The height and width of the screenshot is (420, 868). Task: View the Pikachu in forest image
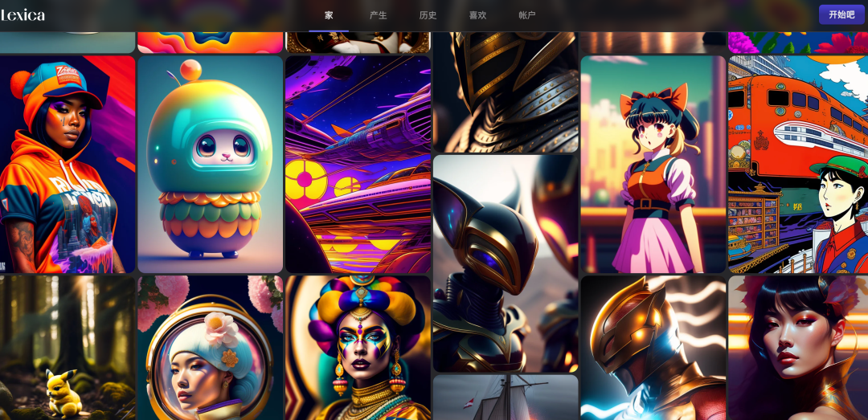pyautogui.click(x=68, y=348)
